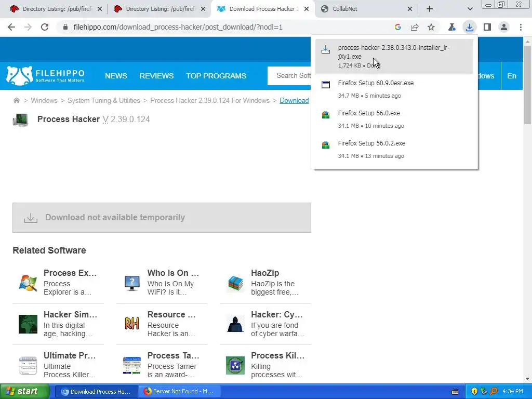Open Resource Hacker related entry
532x399 pixels.
[x=162, y=324]
